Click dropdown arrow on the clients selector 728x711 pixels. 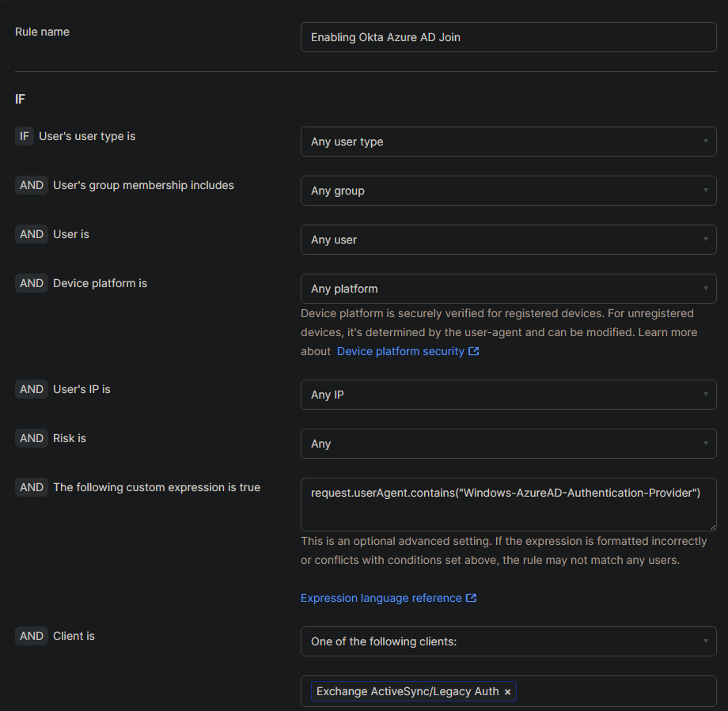point(707,641)
